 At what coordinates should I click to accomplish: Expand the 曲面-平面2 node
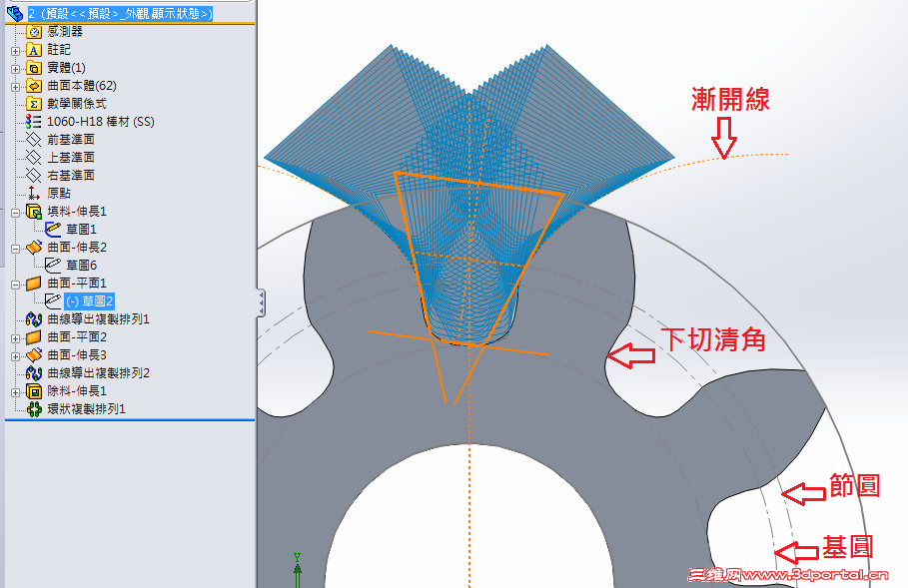(x=16, y=338)
